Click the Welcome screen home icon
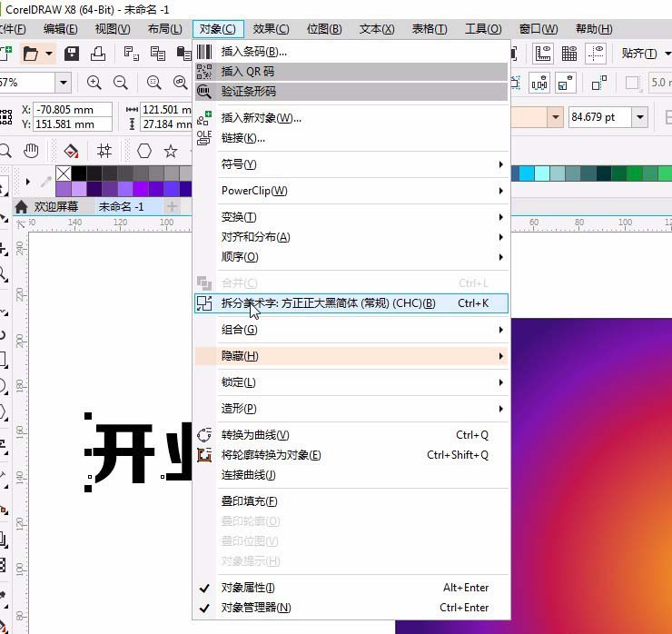This screenshot has width=672, height=634. click(x=22, y=207)
